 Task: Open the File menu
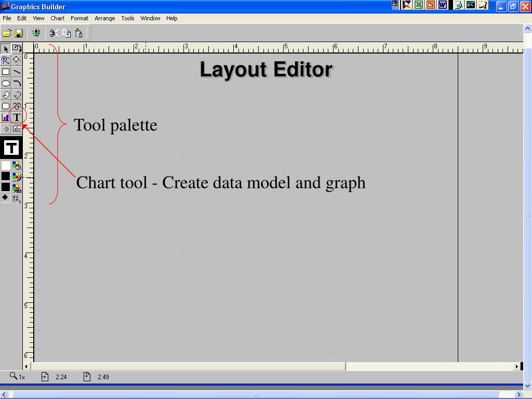coord(7,18)
